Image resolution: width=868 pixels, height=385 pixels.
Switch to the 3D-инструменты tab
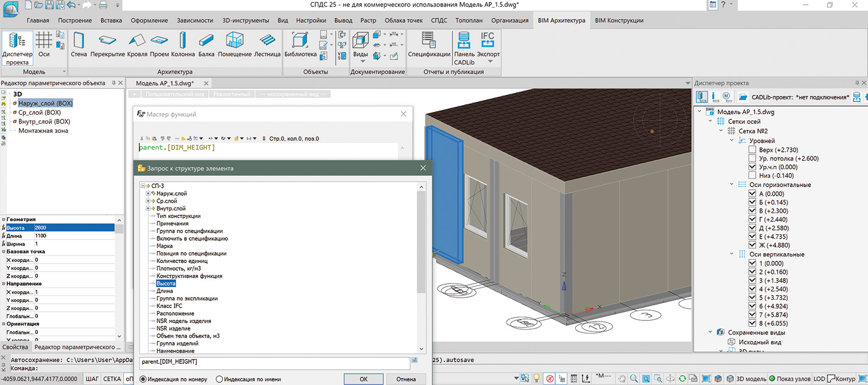[246, 21]
